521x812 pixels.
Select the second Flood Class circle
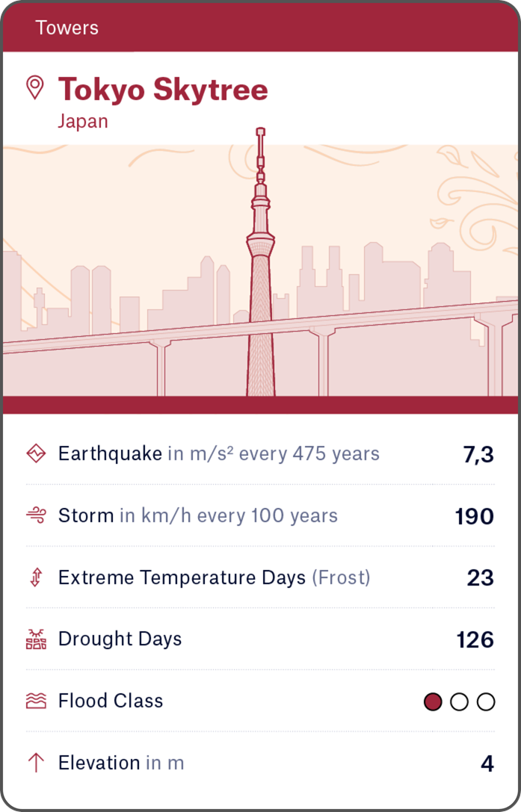[x=460, y=701]
